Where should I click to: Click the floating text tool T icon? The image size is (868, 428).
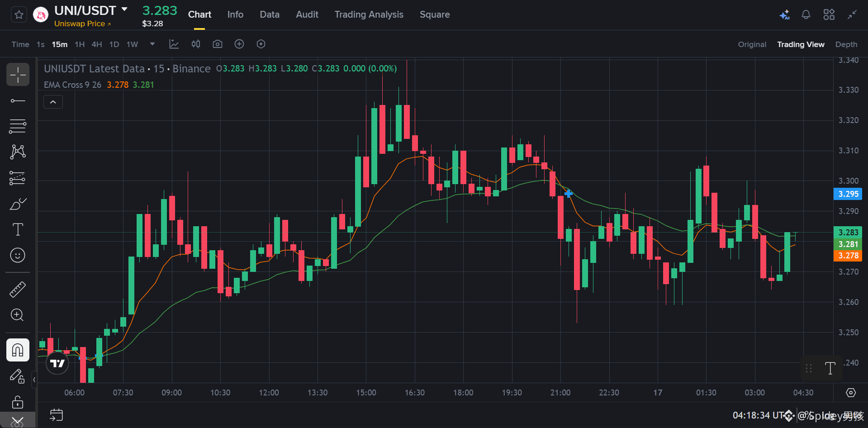[x=830, y=368]
